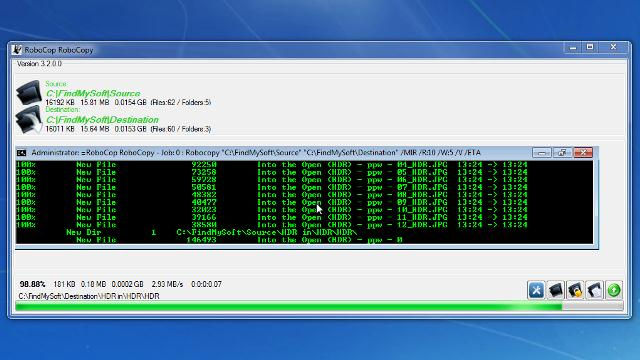
Task: Click the 181 KB current size value
Action: [64, 284]
